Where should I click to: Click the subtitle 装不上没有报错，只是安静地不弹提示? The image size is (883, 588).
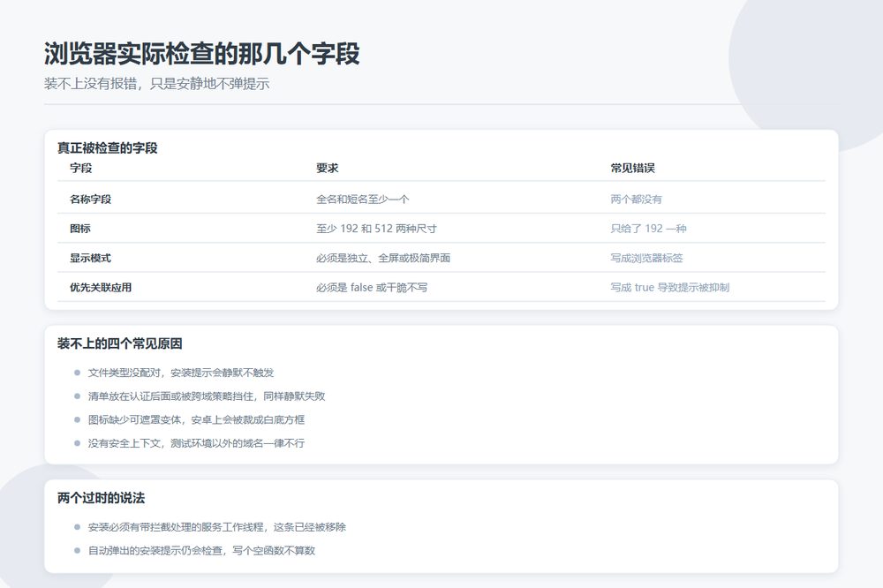point(156,84)
